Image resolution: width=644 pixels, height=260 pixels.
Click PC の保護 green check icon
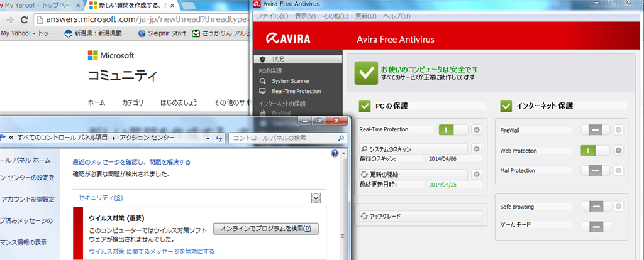click(x=365, y=106)
